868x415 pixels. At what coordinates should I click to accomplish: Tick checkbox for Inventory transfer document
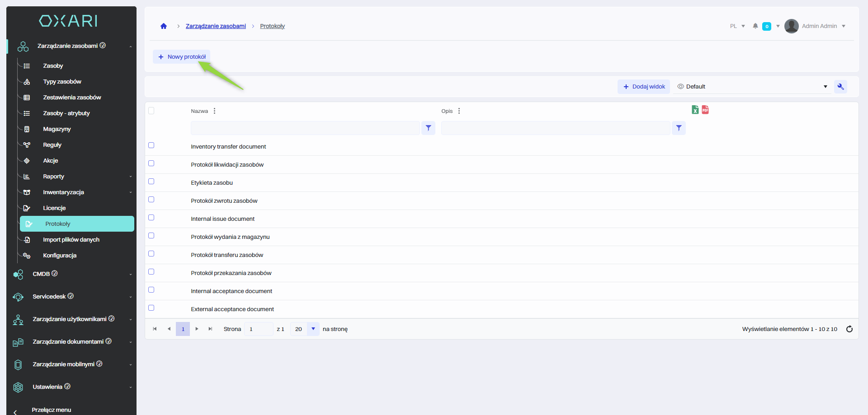coord(151,145)
